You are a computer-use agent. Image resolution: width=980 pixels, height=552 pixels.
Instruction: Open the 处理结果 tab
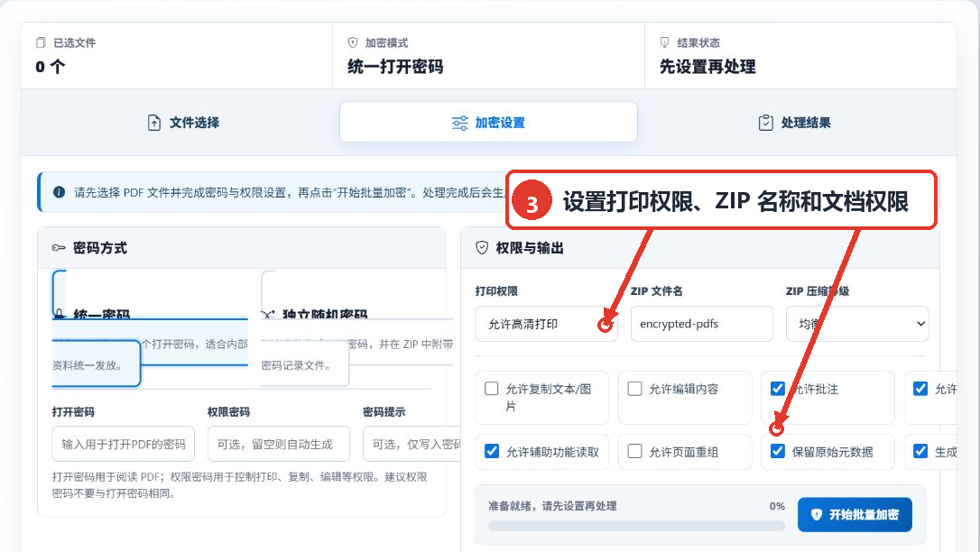pos(794,123)
